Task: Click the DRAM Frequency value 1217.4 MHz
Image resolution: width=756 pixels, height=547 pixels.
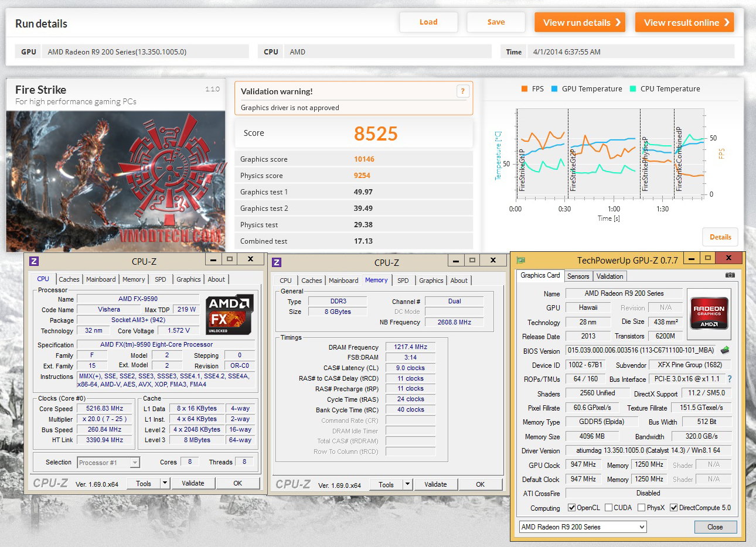Action: (x=410, y=347)
